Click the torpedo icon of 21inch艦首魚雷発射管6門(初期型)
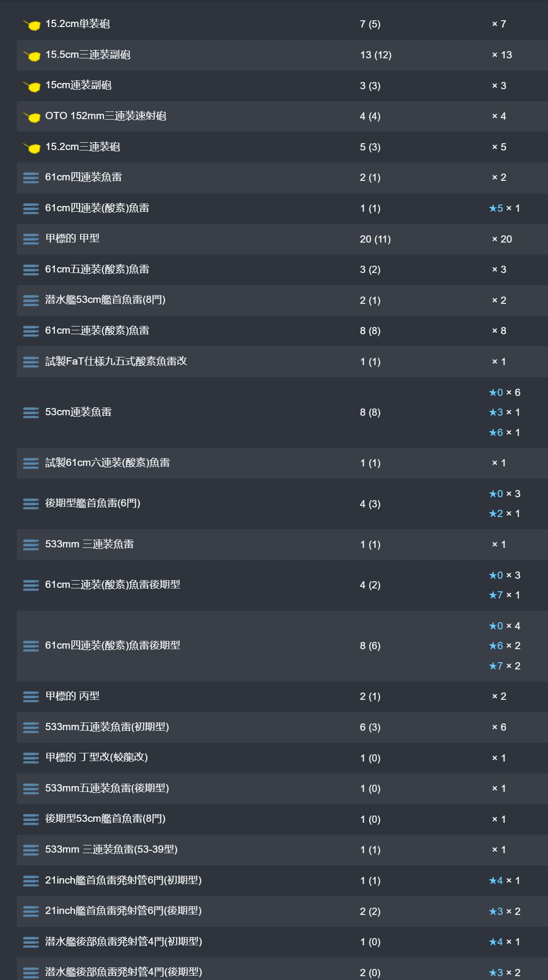This screenshot has height=980, width=548. click(x=31, y=881)
